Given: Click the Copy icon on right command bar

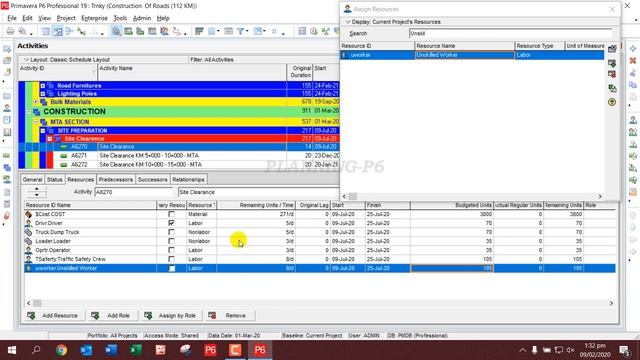Looking at the screenshot, I should pos(633,84).
